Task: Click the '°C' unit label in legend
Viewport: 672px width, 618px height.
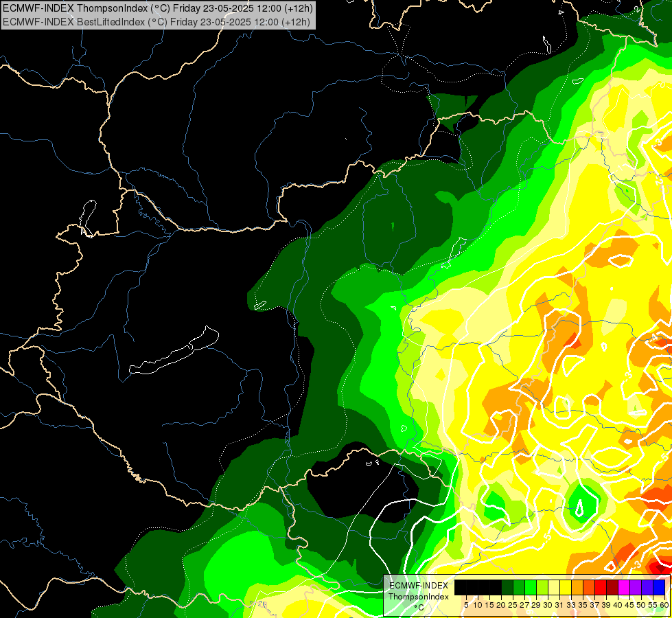Action: point(419,608)
